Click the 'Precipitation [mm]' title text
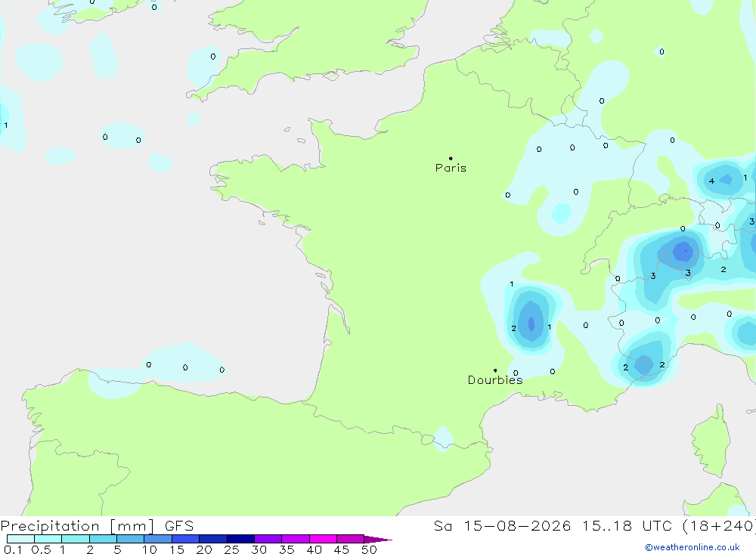 pyautogui.click(x=77, y=526)
